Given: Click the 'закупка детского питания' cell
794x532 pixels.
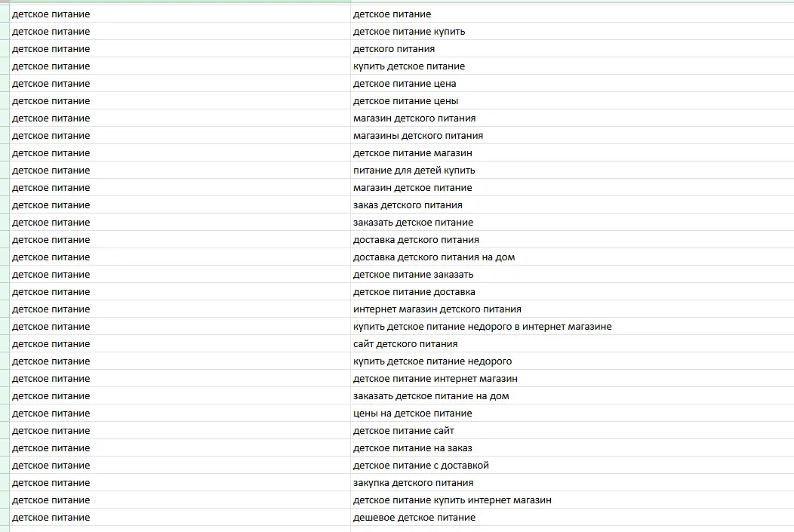Looking at the screenshot, I should click(414, 483).
